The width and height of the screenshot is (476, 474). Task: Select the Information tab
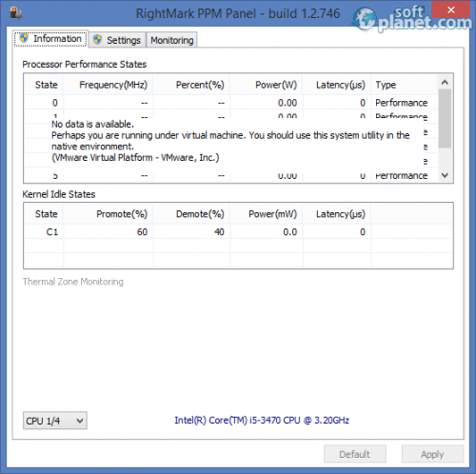pyautogui.click(x=50, y=39)
